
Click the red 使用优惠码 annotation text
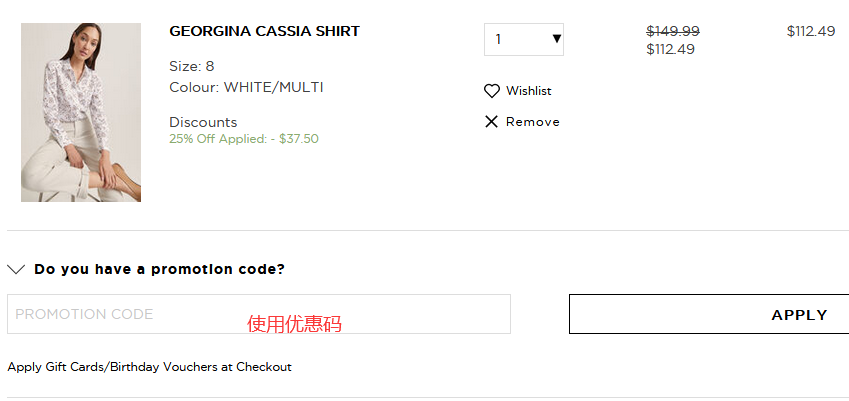click(x=294, y=324)
